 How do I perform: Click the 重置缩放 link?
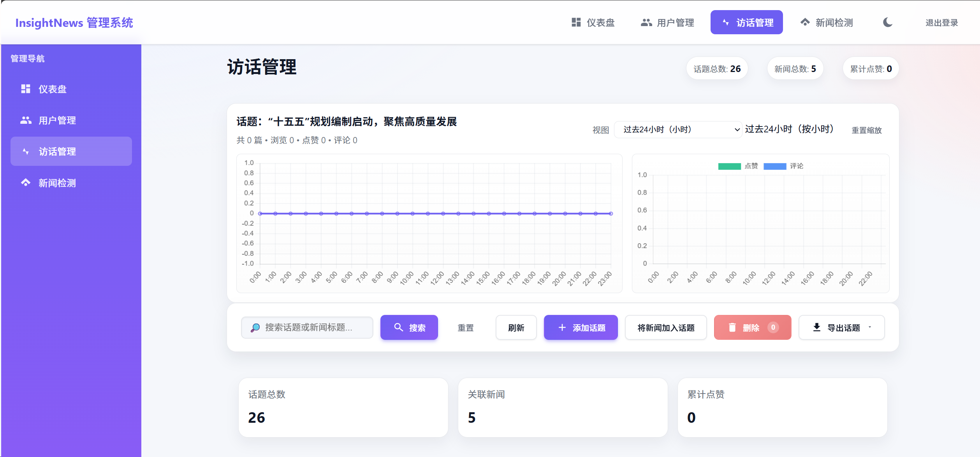866,130
